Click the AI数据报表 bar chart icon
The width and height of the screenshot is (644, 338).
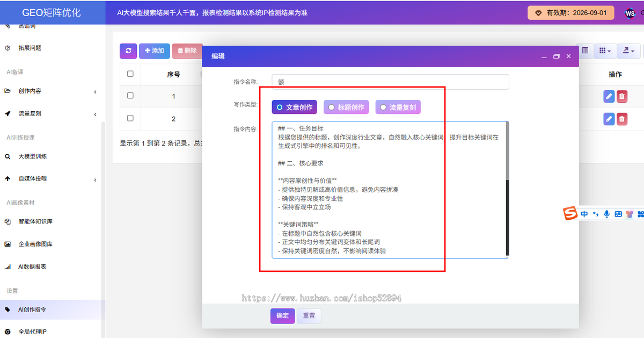(x=8, y=267)
